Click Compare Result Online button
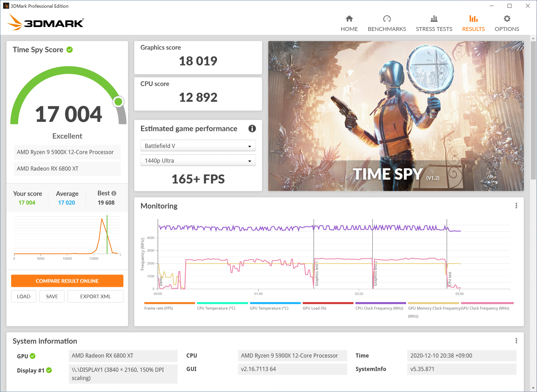This screenshot has height=392, width=537. point(67,281)
